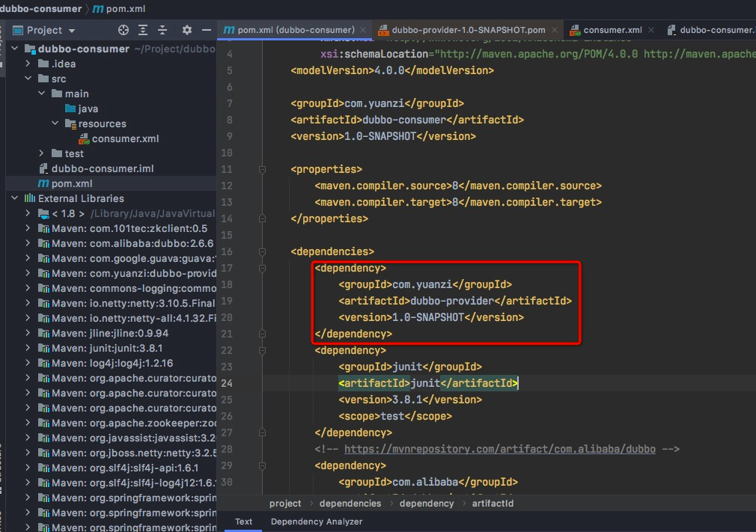Click dependencies in editor breadcrumb
756x532 pixels.
pos(350,503)
